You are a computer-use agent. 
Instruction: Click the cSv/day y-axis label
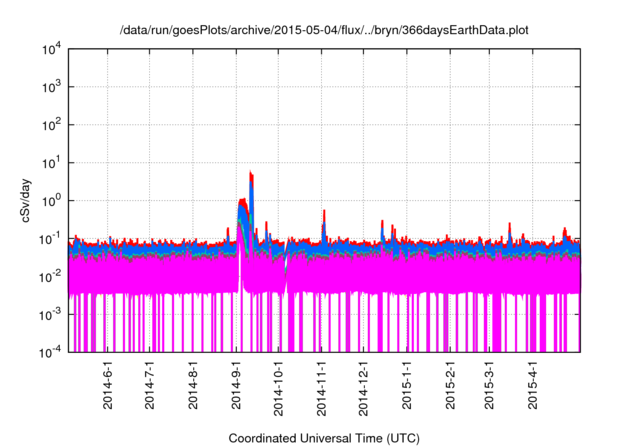[25, 200]
